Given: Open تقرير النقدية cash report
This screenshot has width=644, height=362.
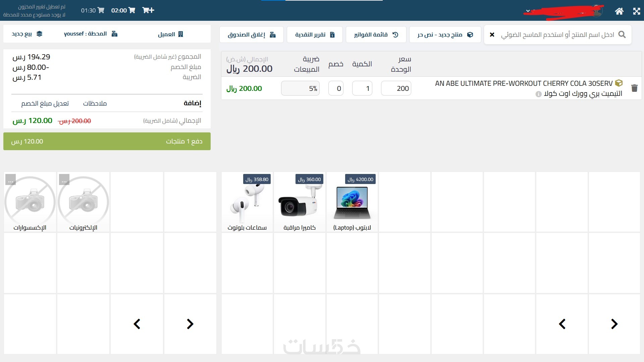Looking at the screenshot, I should 315,35.
